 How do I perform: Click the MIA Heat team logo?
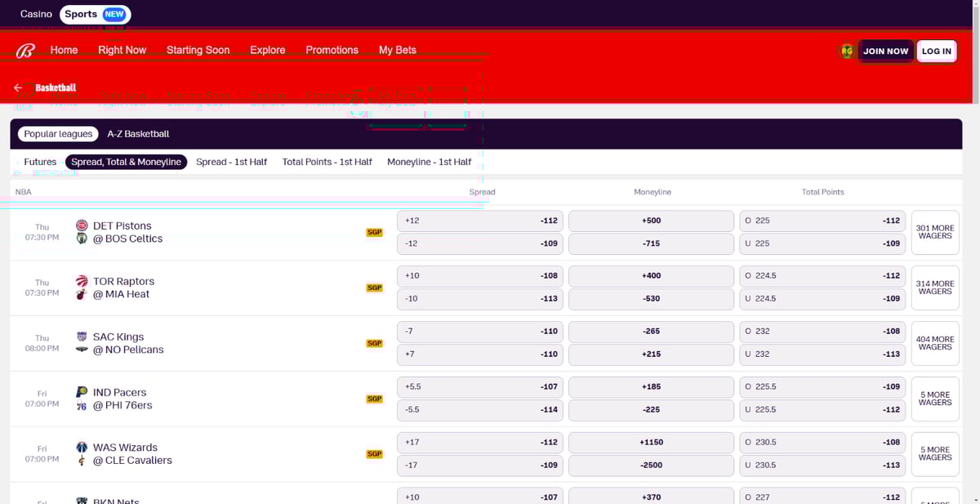82,294
